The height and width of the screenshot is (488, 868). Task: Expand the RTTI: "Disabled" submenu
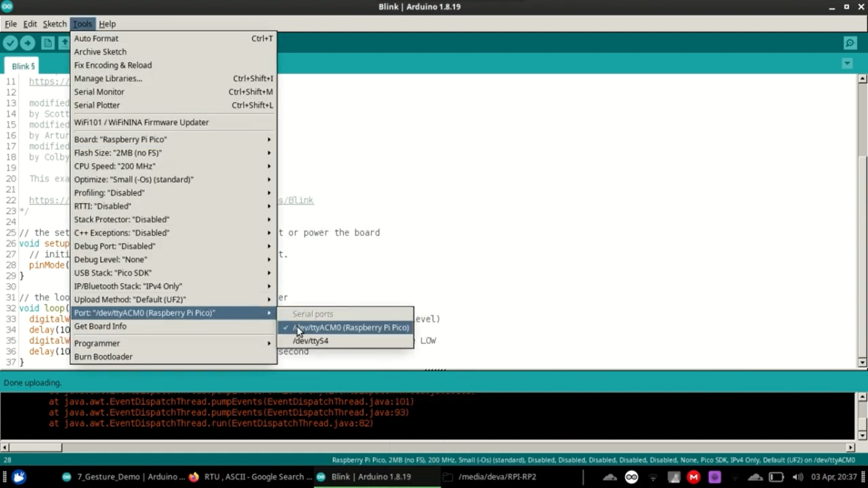point(173,206)
